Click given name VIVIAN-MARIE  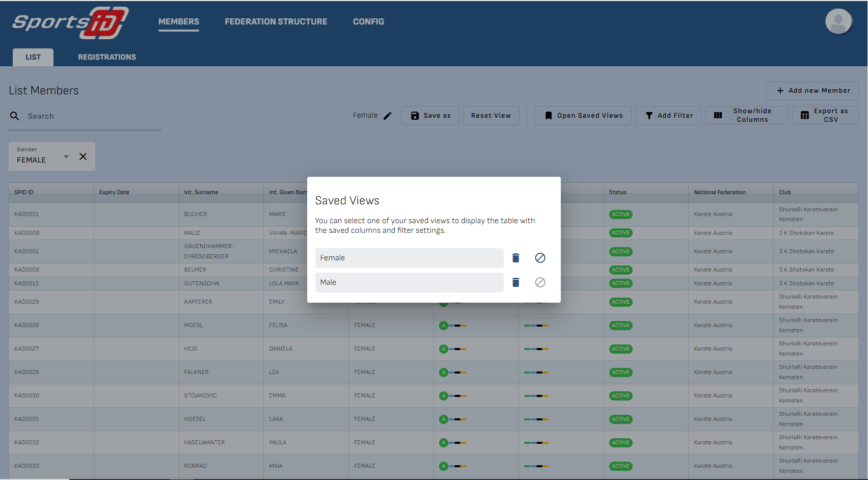tap(288, 233)
